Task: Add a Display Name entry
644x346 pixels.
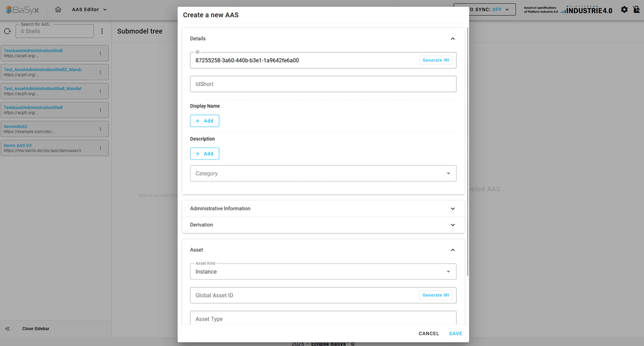Action: coord(204,121)
